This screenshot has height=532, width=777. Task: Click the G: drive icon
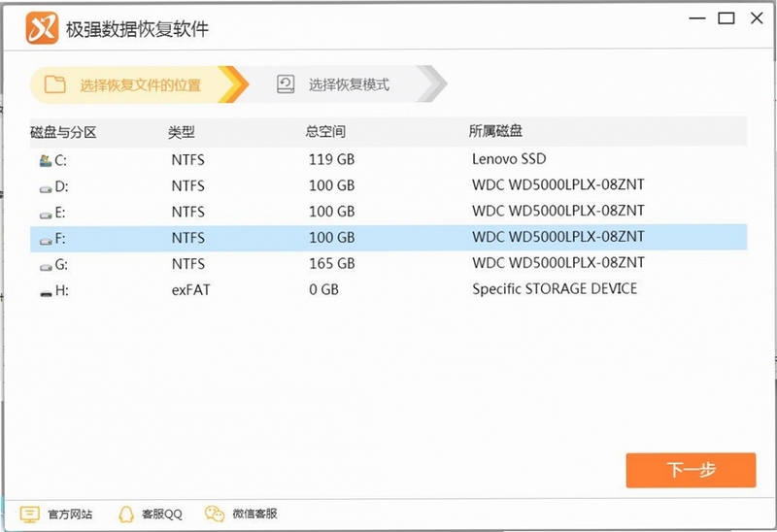point(46,267)
